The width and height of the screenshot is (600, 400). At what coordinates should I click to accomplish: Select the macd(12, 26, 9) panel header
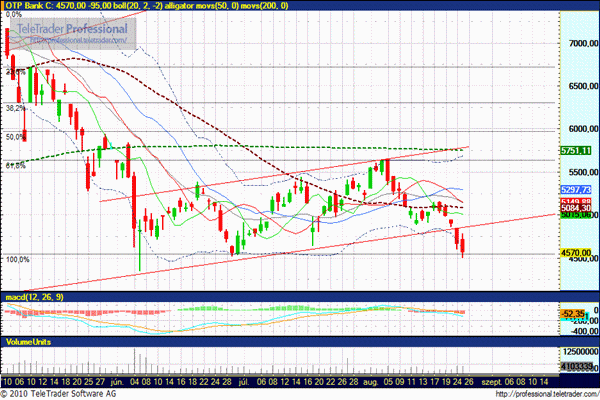35,298
